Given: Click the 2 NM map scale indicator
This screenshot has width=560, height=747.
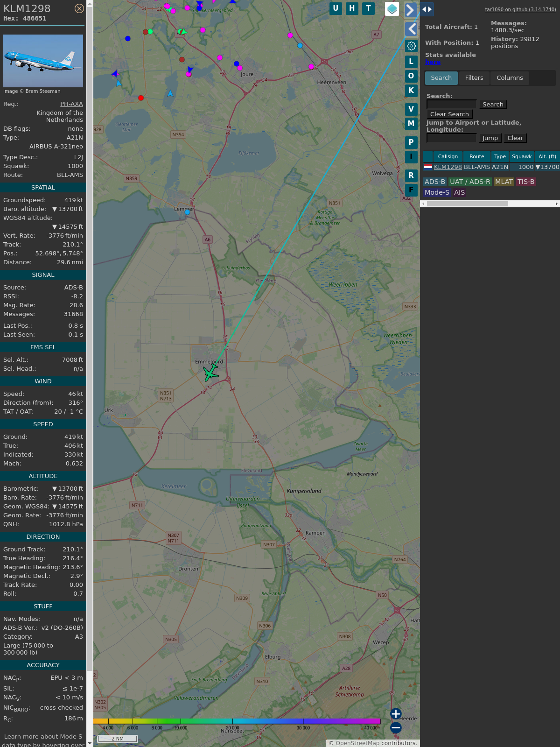Looking at the screenshot, I should pyautogui.click(x=118, y=739).
